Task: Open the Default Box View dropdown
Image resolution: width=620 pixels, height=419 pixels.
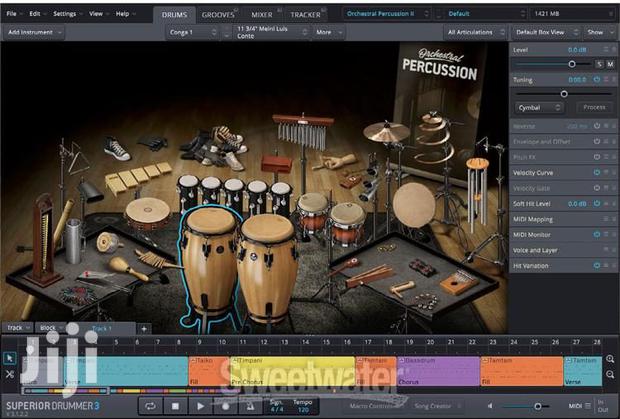Action: 546,32
